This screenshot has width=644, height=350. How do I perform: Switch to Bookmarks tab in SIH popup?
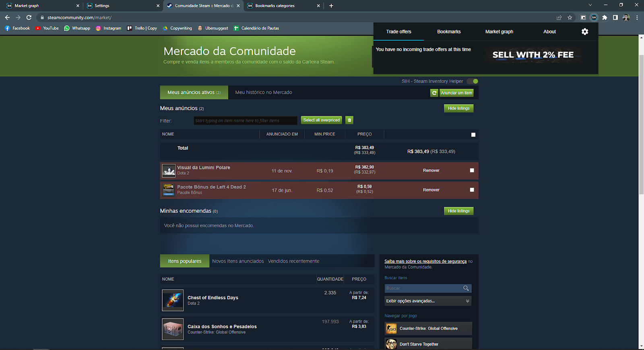click(x=449, y=31)
